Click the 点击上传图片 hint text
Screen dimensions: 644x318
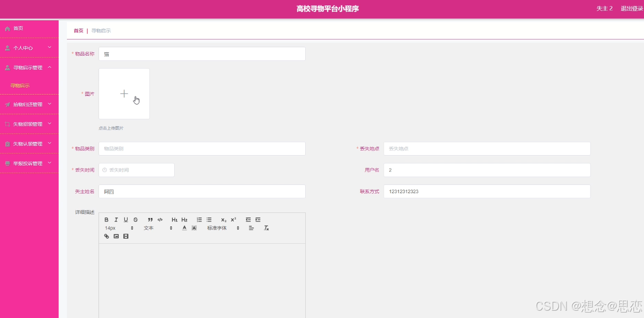click(x=111, y=128)
